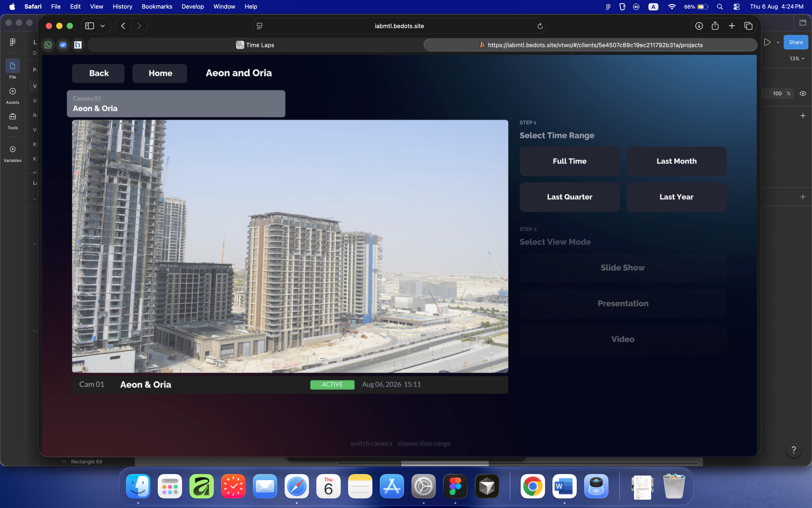
Task: Click Figma present play icon
Action: click(x=767, y=42)
